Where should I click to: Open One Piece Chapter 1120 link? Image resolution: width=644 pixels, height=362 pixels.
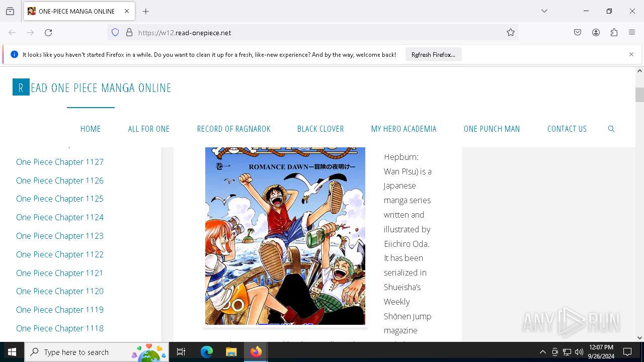point(60,291)
